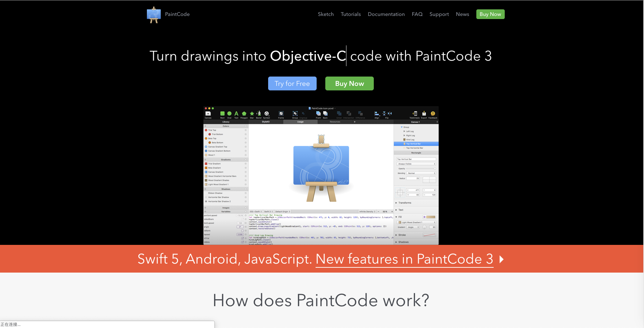Toggle the isBlank variable checkbox
The image size is (644, 328).
click(x=242, y=231)
